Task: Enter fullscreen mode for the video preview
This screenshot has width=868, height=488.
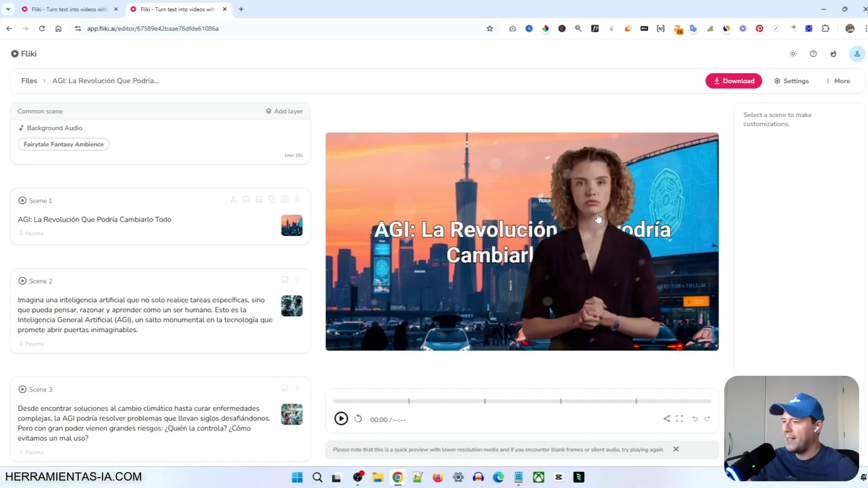Action: (x=680, y=419)
